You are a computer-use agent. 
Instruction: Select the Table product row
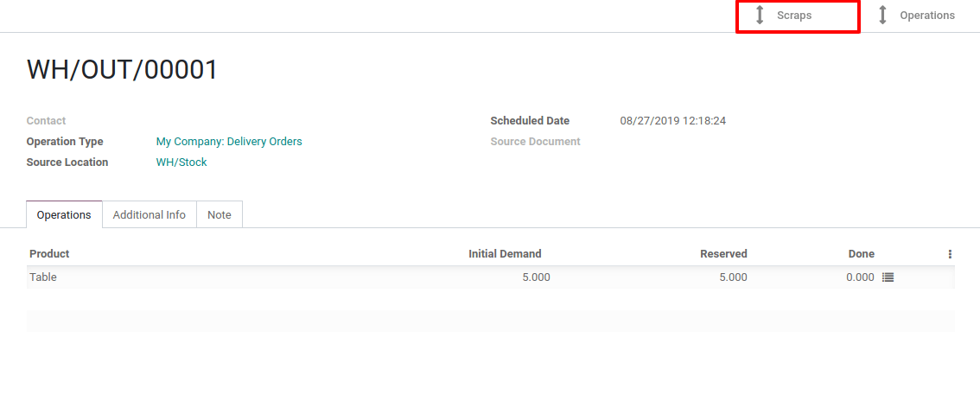point(491,277)
